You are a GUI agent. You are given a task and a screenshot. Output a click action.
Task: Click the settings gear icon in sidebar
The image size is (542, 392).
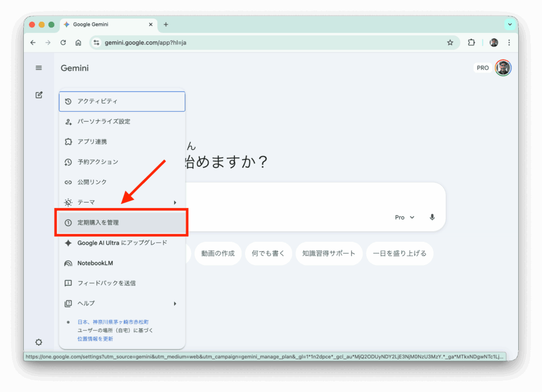39,342
